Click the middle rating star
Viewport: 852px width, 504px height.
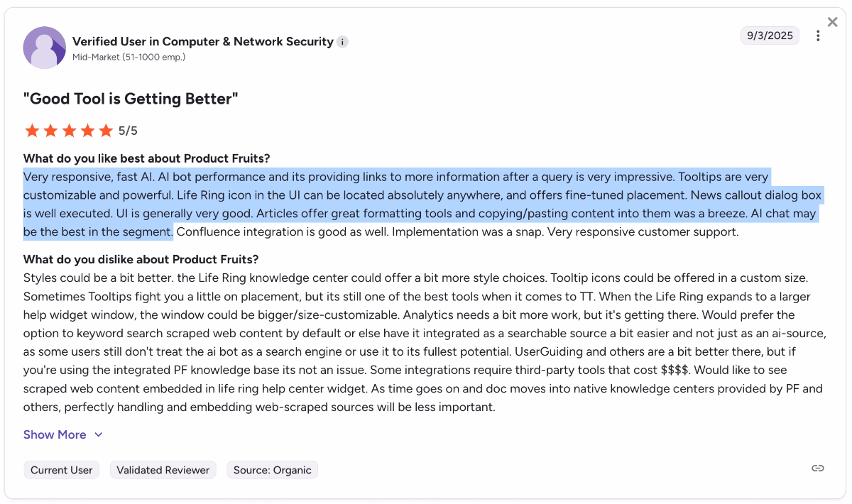(70, 130)
